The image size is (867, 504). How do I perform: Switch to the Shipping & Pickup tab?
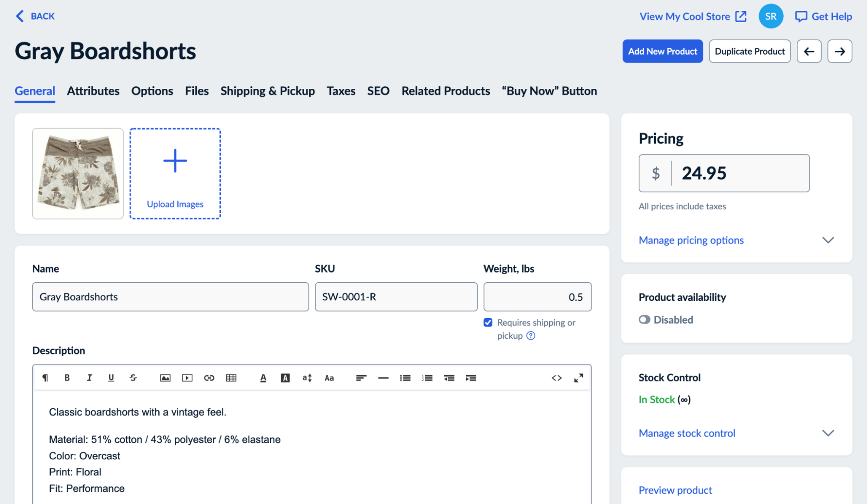(x=267, y=91)
